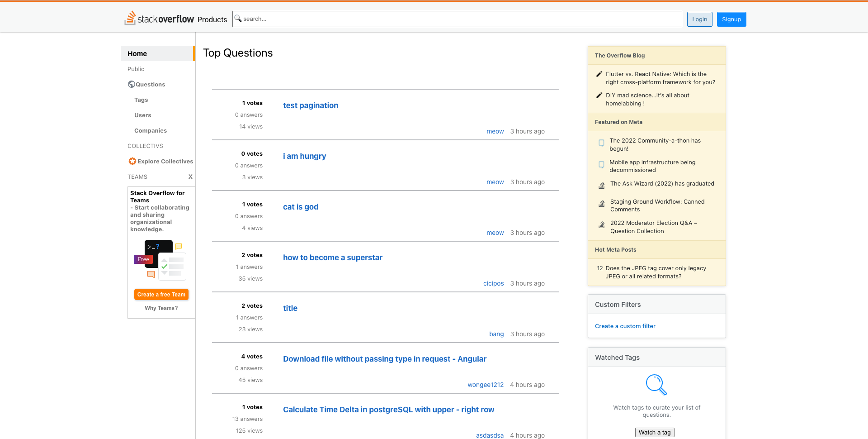The width and height of the screenshot is (868, 439).
Task: Focus the search input field
Action: coord(457,19)
